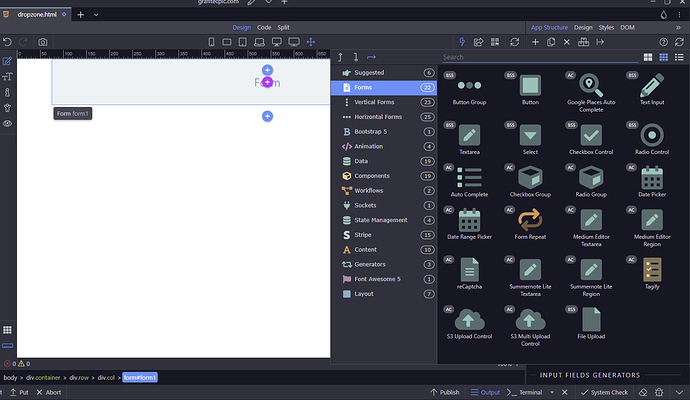Insert the Radio Control component

tap(652, 139)
